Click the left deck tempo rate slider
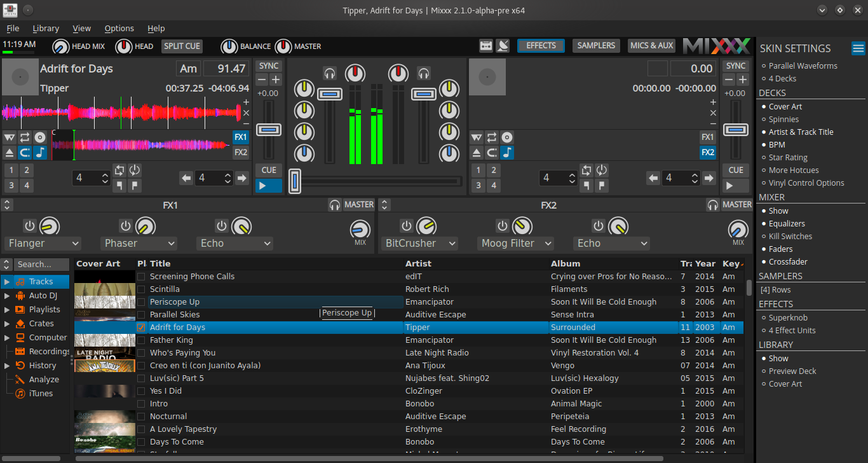 pyautogui.click(x=269, y=130)
